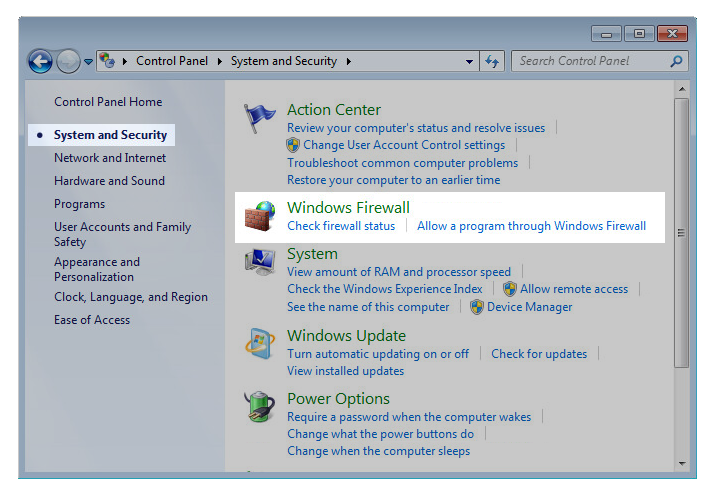Open View installed updates

click(346, 371)
